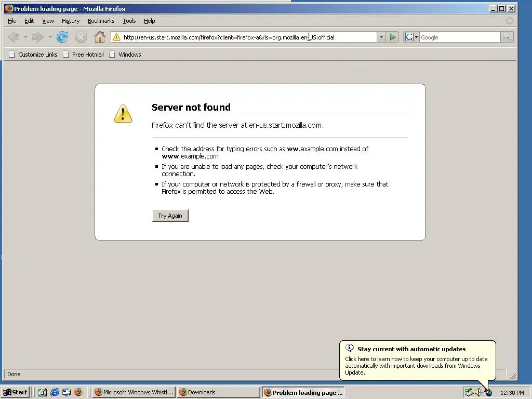Viewport: 532px width, 399px height.
Task: Open the Help menu
Action: [149, 21]
